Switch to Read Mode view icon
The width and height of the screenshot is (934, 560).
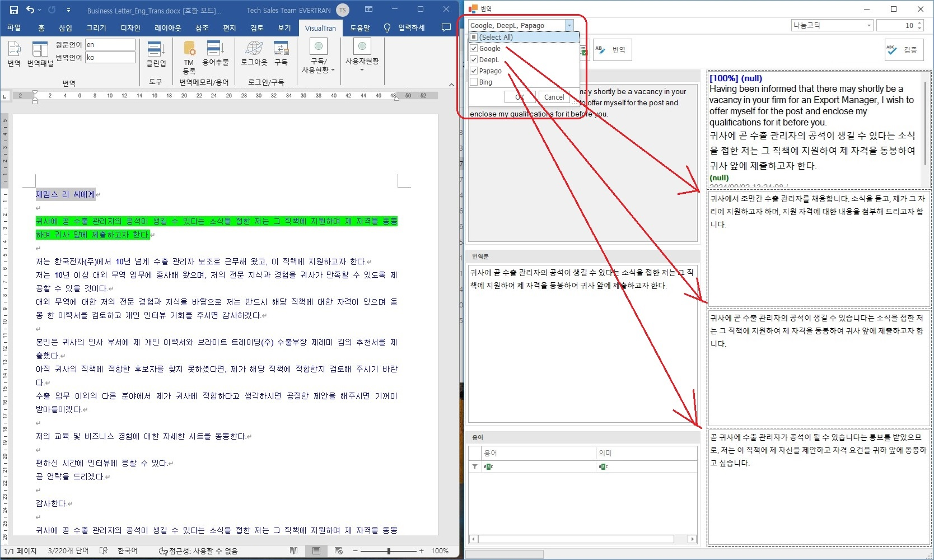[x=293, y=551]
